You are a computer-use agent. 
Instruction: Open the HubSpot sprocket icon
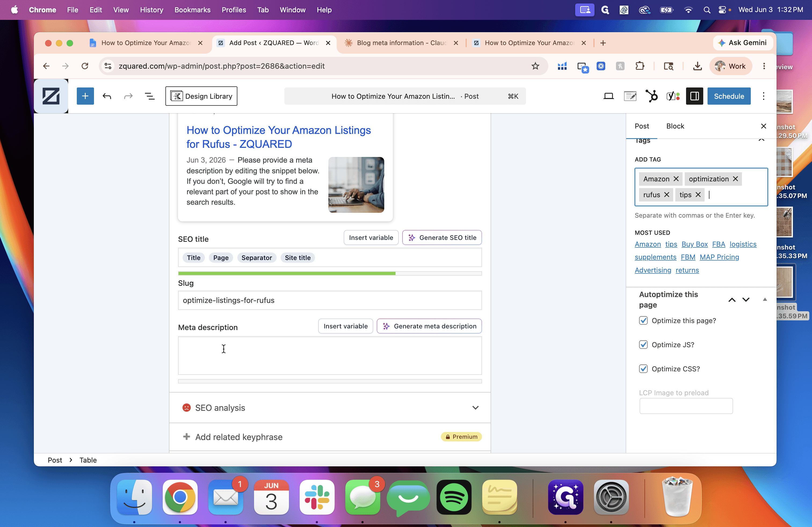click(652, 96)
